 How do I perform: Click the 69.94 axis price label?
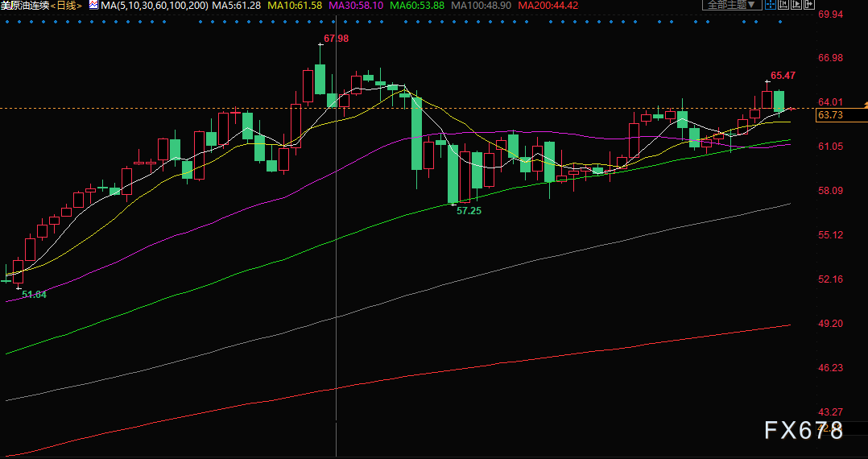[830, 14]
